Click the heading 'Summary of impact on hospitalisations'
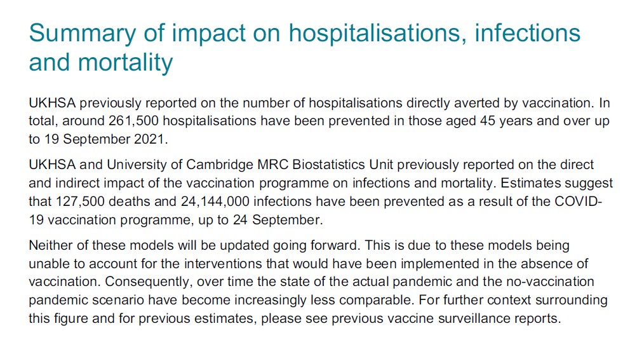644x347 pixels. coord(304,48)
